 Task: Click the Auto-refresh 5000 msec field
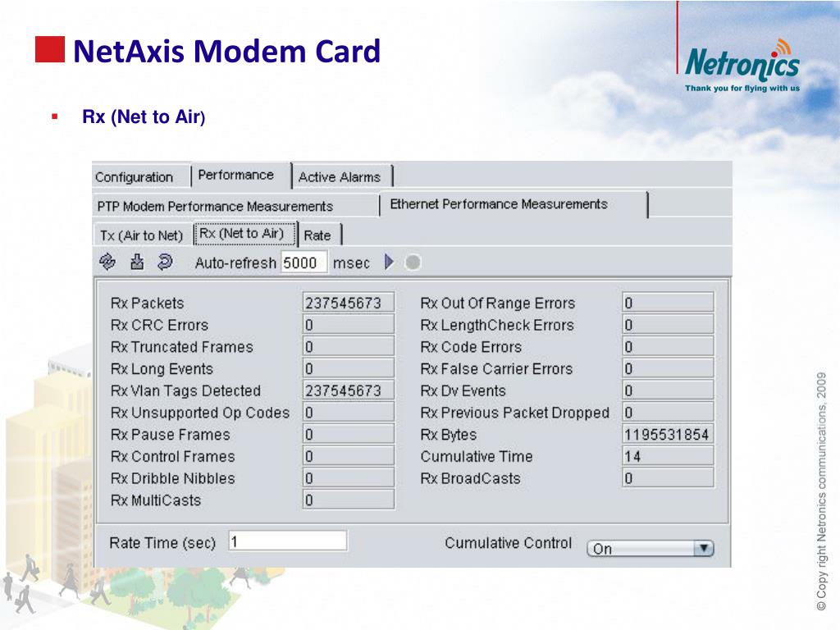304,262
